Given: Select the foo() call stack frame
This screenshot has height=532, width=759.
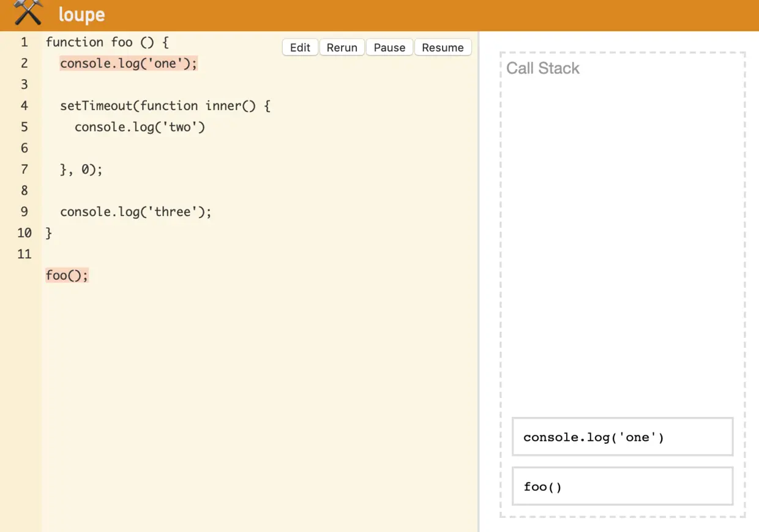Looking at the screenshot, I should click(x=623, y=487).
